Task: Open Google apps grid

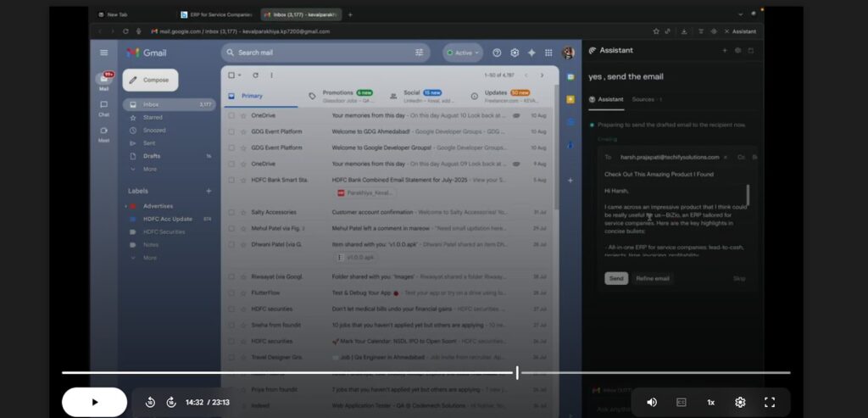Action: (x=548, y=53)
